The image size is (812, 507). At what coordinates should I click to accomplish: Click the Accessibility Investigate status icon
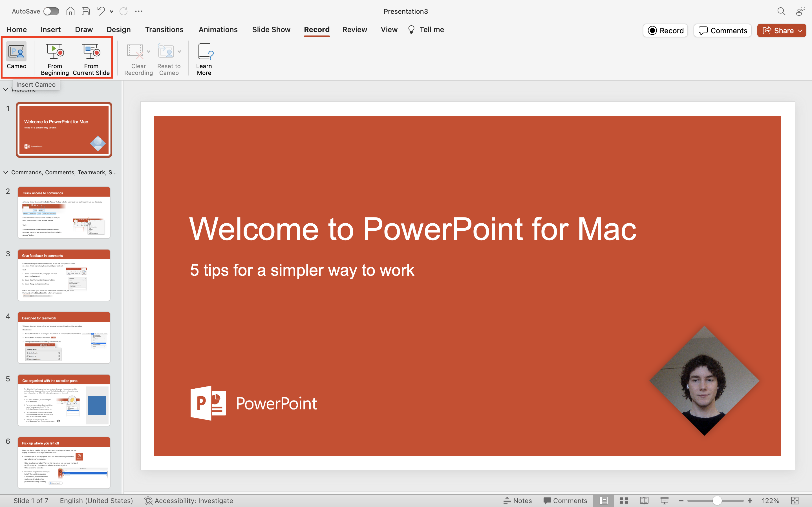pos(149,501)
